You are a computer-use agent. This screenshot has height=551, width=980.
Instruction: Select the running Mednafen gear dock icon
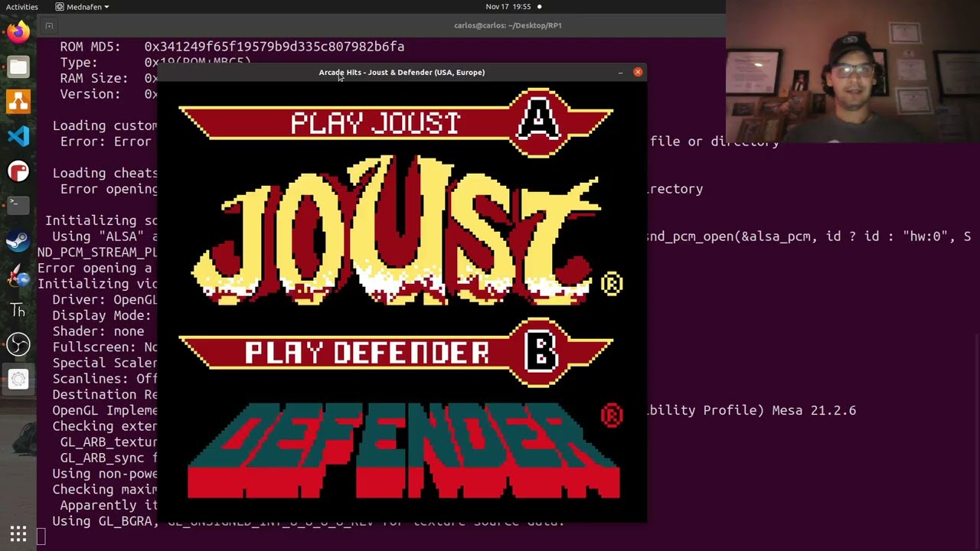[18, 380]
